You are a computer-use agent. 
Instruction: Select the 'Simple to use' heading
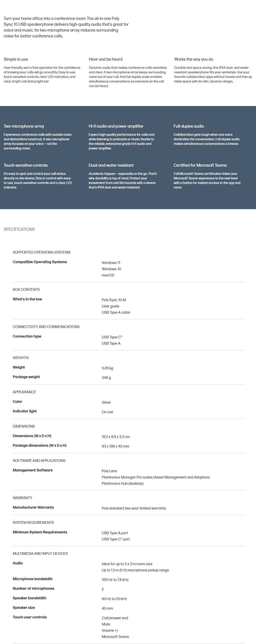click(x=16, y=59)
